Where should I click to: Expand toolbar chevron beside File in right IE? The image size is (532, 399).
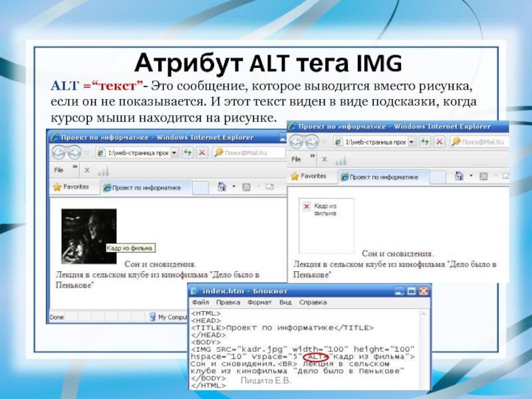click(313, 156)
